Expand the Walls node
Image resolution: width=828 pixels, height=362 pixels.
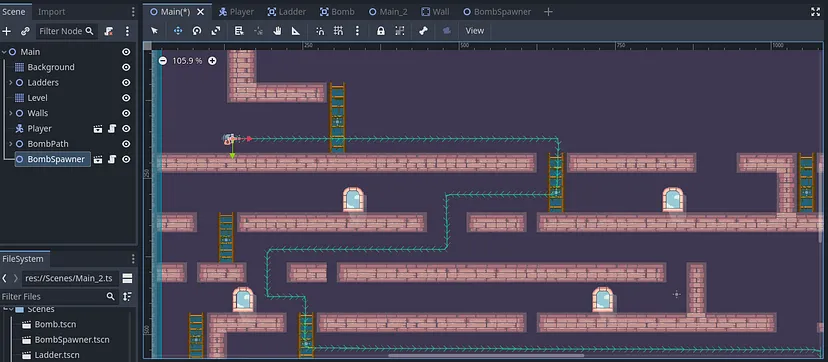click(11, 113)
